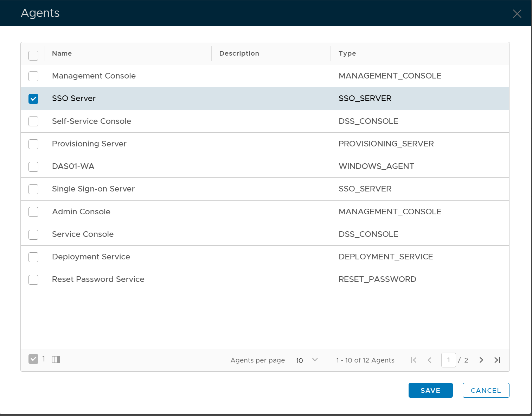Screen dimensions: 532x416
Task: Enable the Reset Password Service checkbox
Action: click(33, 280)
